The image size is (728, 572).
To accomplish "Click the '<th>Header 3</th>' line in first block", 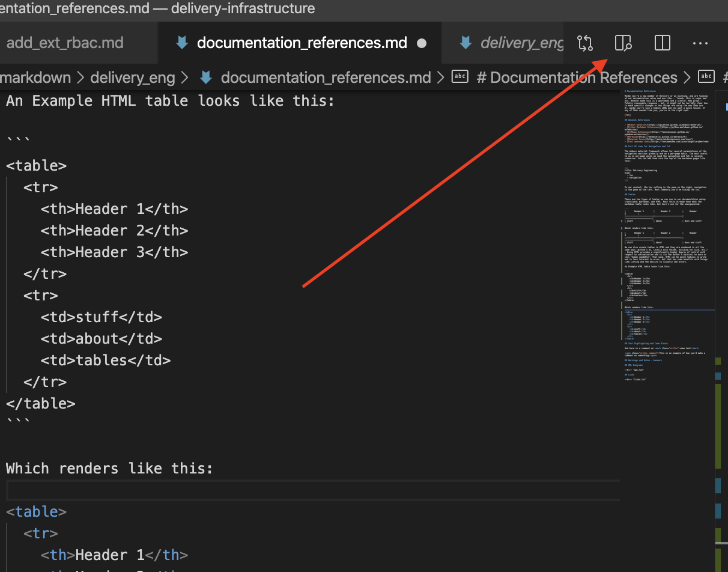I will [x=114, y=252].
